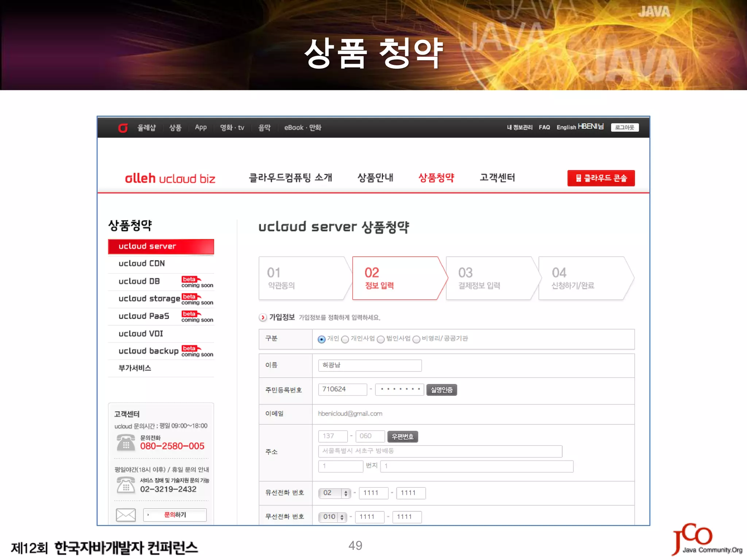Click the beta badge next to ucloud DB

coord(191,279)
